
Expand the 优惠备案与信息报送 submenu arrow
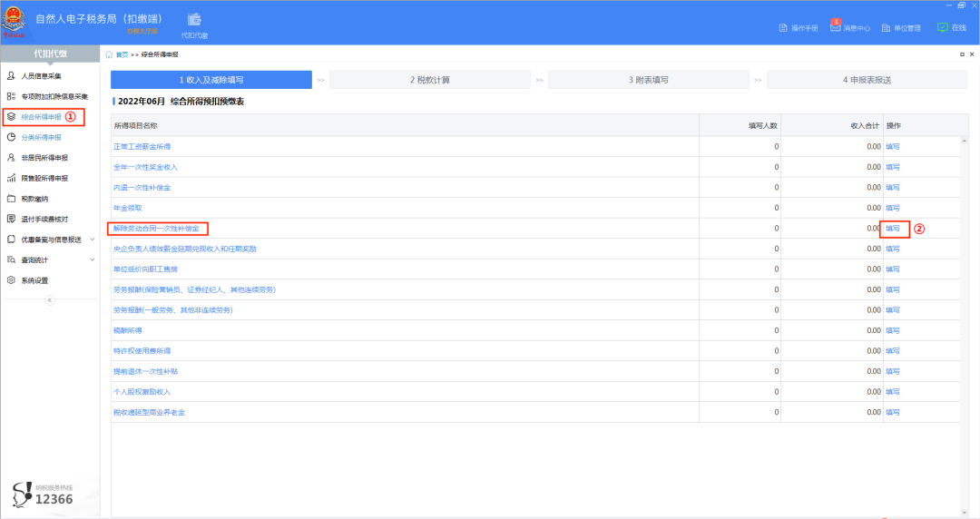pyautogui.click(x=93, y=240)
